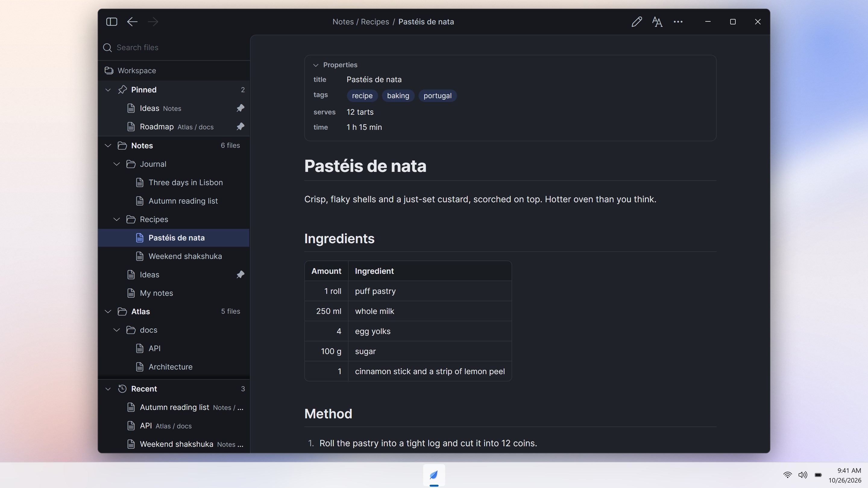868x488 pixels.
Task: Collapse the Recipes folder chevron
Action: click(x=117, y=219)
